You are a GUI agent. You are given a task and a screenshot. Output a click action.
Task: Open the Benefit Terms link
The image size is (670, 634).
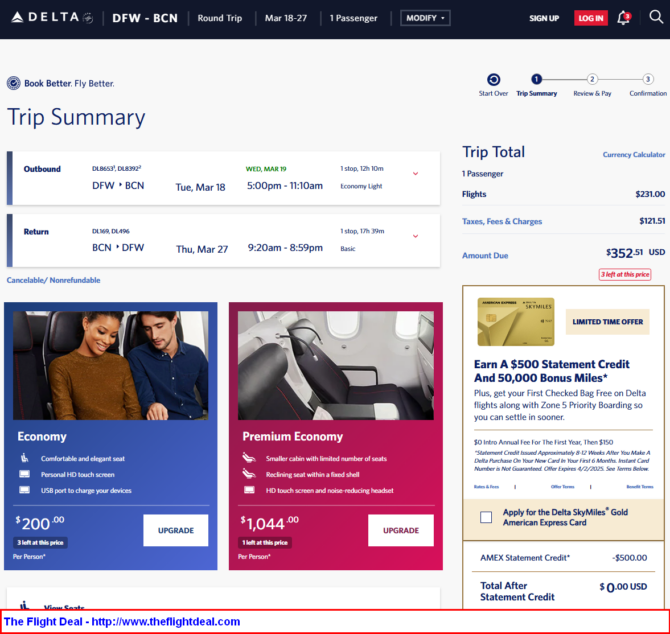coord(640,487)
